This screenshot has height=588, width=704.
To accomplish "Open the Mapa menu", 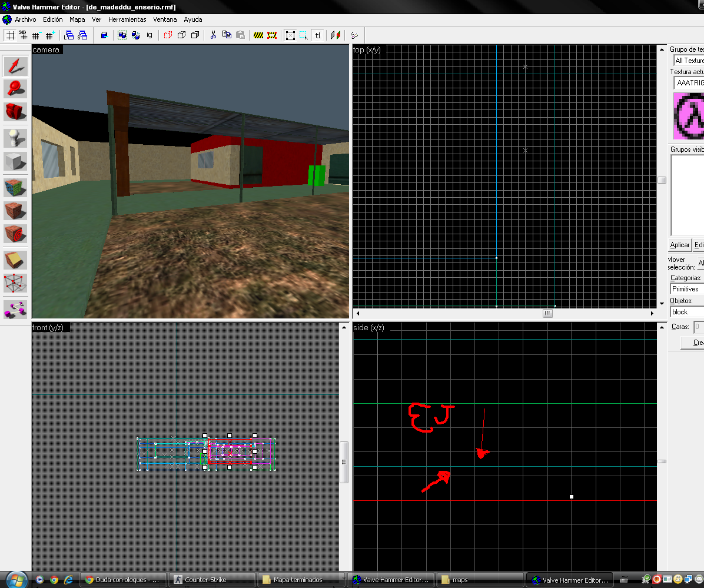I will [77, 19].
